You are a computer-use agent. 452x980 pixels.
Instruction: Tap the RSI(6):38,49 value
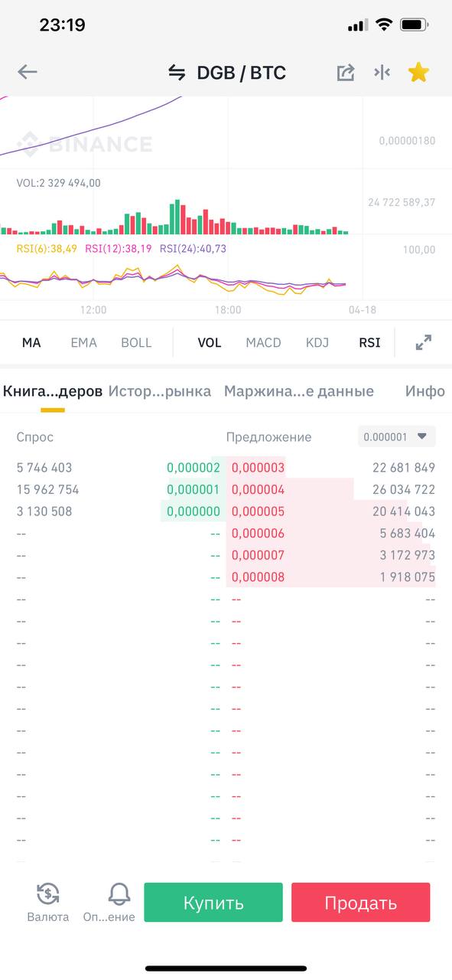(47, 249)
